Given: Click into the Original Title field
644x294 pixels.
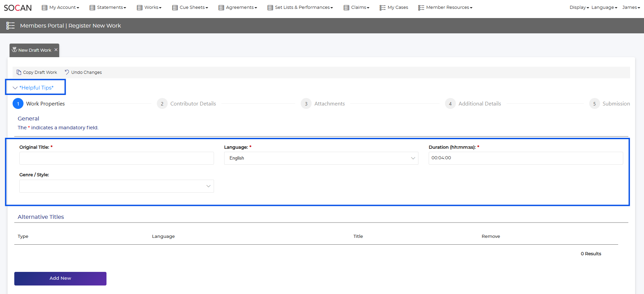Looking at the screenshot, I should coord(116,158).
